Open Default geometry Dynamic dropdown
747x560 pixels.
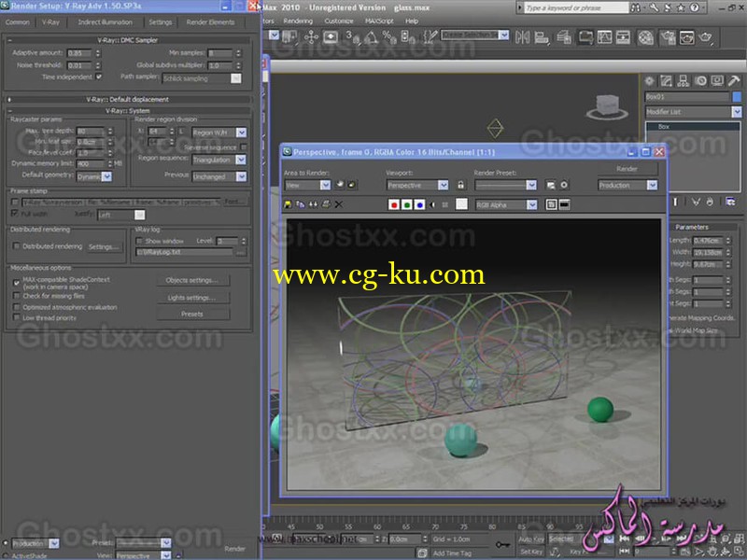[x=94, y=176]
